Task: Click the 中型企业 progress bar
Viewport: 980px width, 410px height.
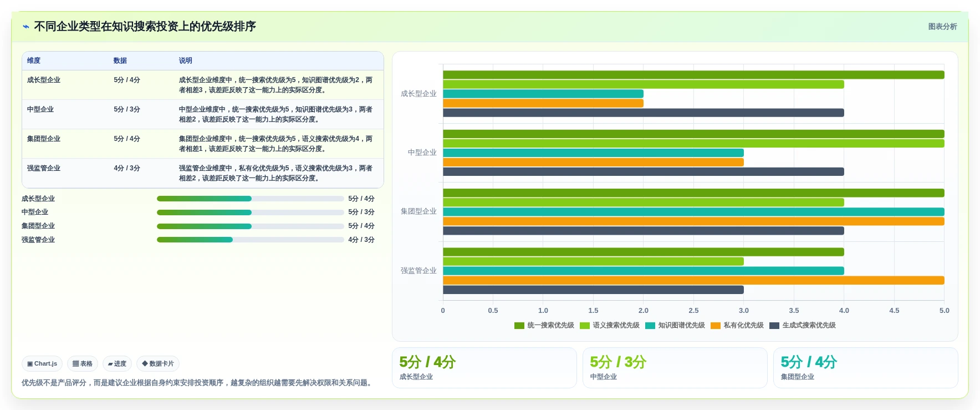Action: [x=251, y=212]
